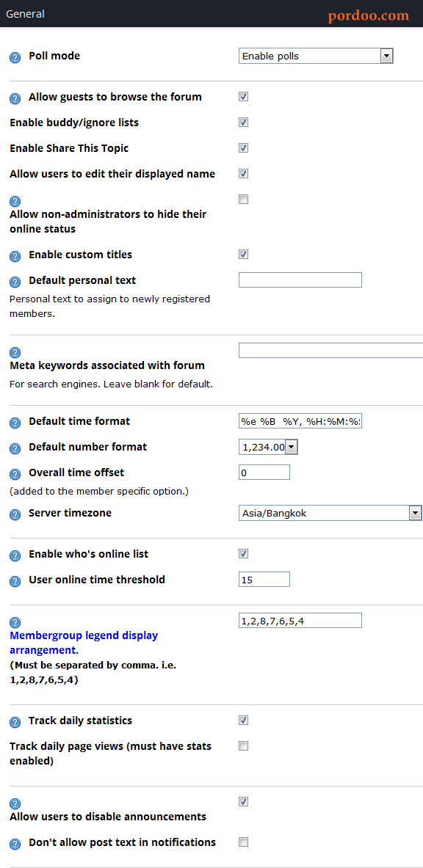Open help for Default personal text
The width and height of the screenshot is (423, 868).
point(15,282)
